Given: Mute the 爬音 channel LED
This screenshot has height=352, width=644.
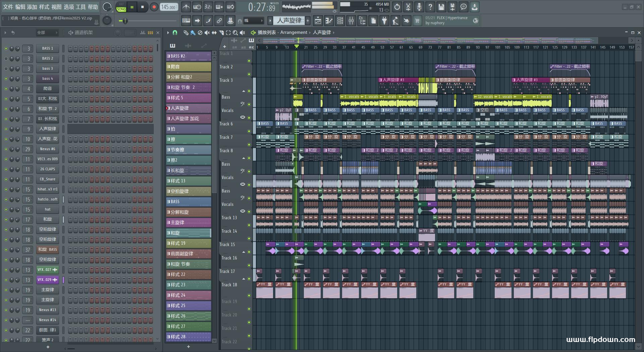Looking at the screenshot, I should click(x=6, y=89).
